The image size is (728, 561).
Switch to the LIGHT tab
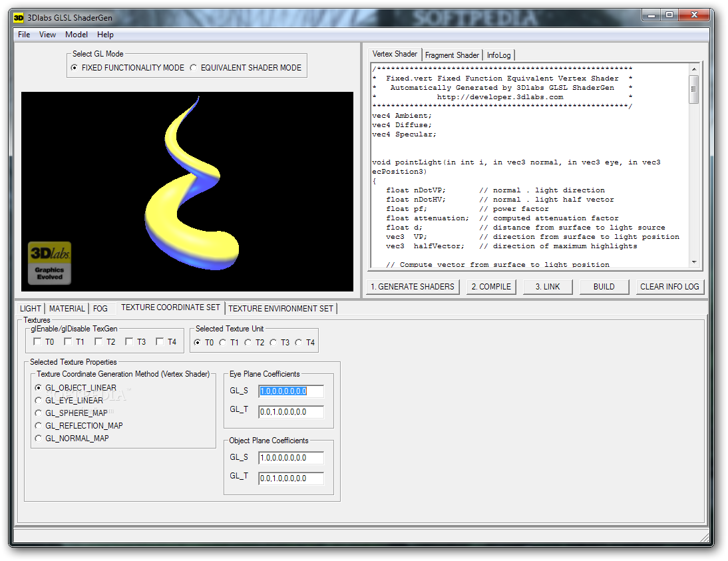click(x=31, y=308)
